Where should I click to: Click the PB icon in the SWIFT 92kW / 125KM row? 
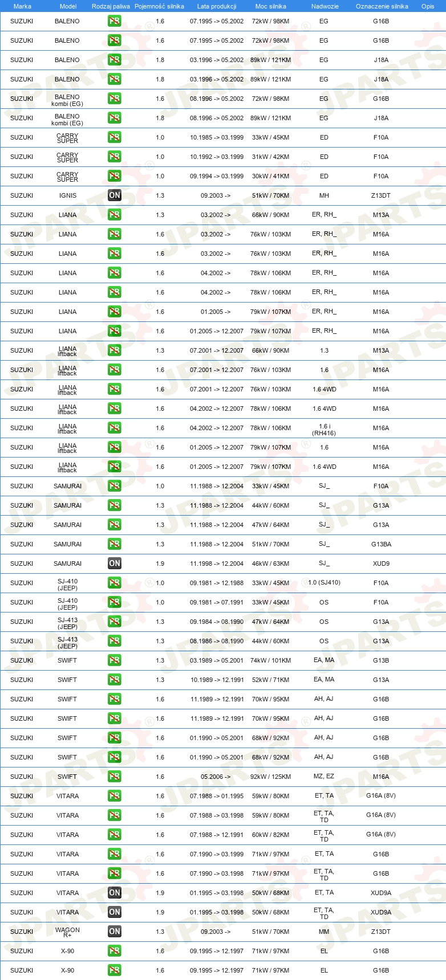tap(115, 777)
